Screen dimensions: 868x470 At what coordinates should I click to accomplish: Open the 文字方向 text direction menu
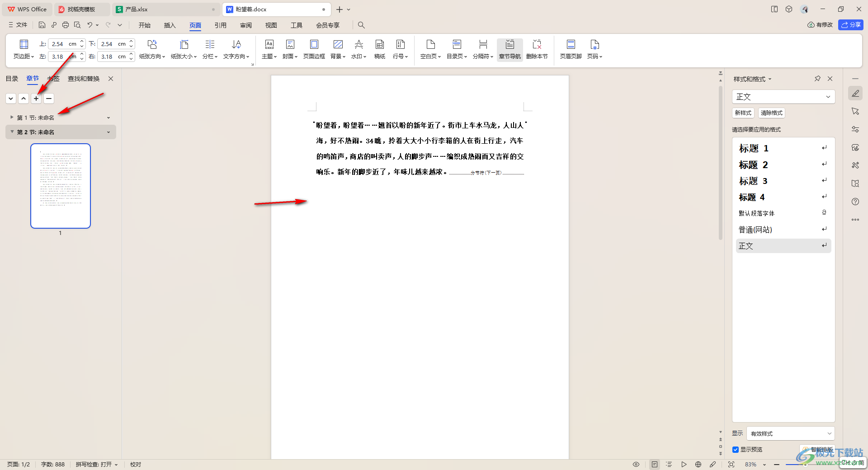236,49
